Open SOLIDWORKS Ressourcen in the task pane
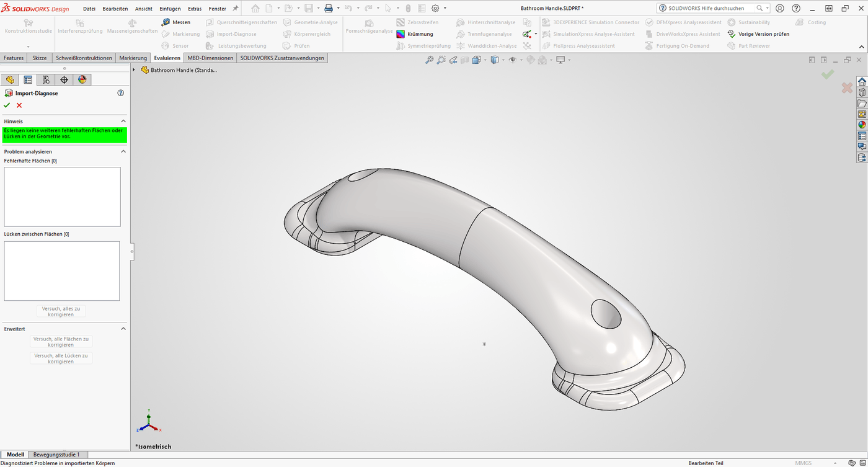The image size is (868, 467). (x=861, y=81)
